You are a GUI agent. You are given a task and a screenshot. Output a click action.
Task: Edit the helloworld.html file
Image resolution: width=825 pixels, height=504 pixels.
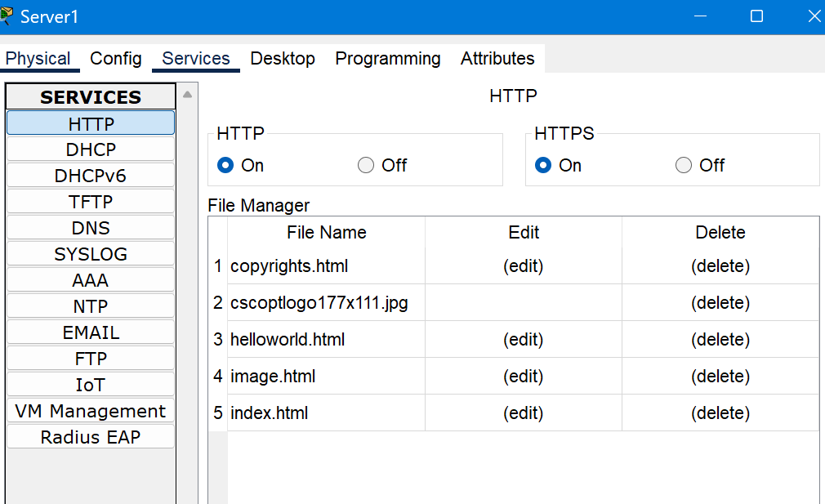coord(523,339)
